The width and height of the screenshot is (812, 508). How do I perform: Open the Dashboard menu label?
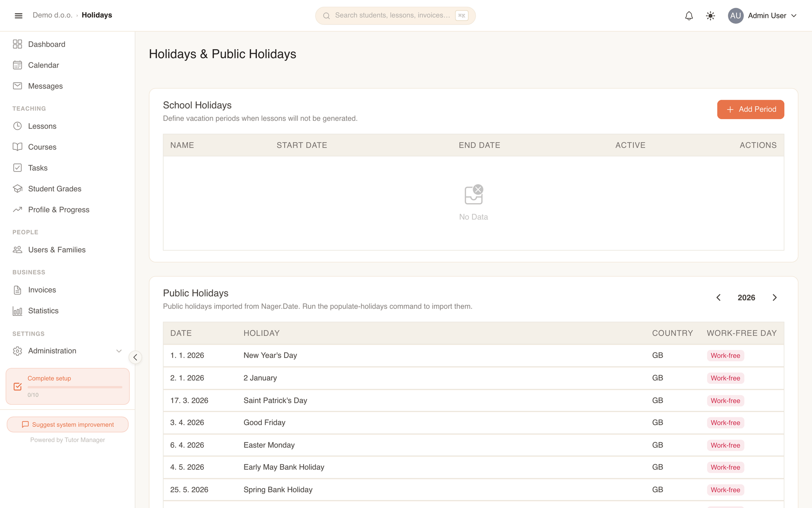point(47,44)
